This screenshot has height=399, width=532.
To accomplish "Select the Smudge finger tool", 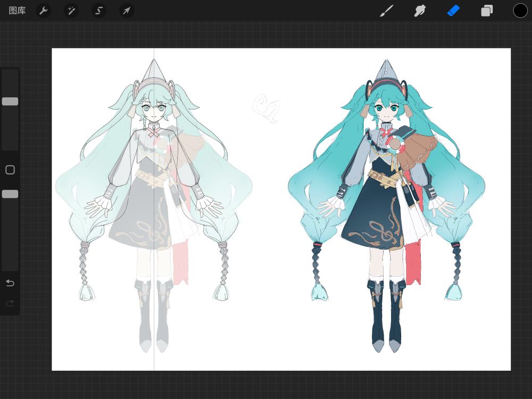I will tap(420, 11).
